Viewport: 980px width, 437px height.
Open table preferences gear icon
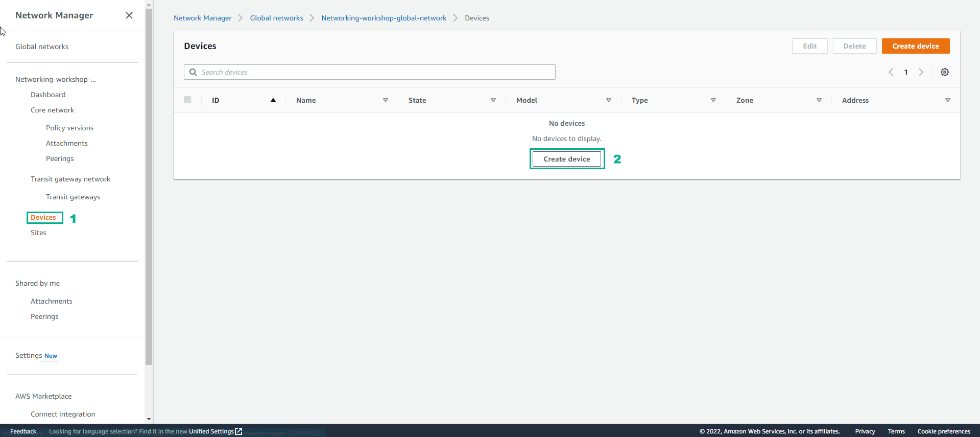[945, 72]
